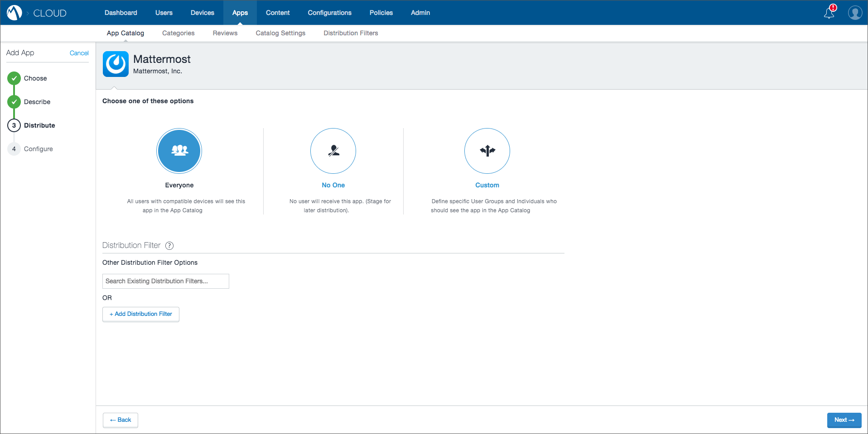Viewport: 868px width, 434px height.
Task: Open the Policies menu
Action: coord(381,13)
